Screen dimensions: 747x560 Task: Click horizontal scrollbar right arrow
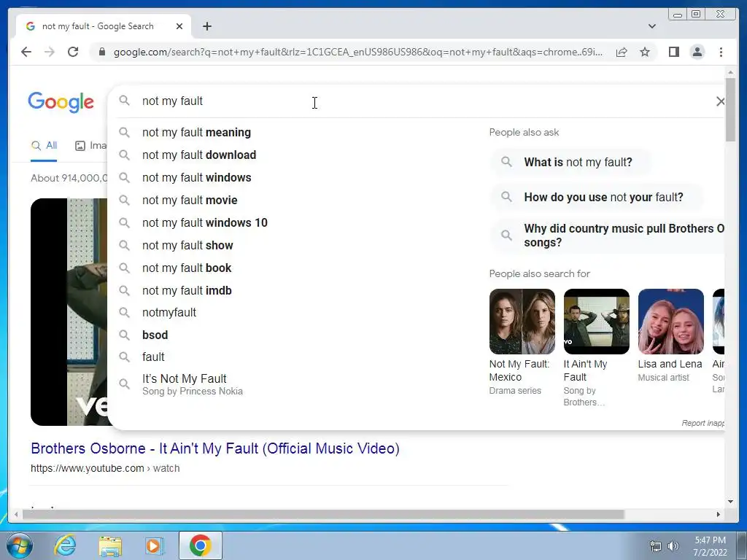click(719, 514)
